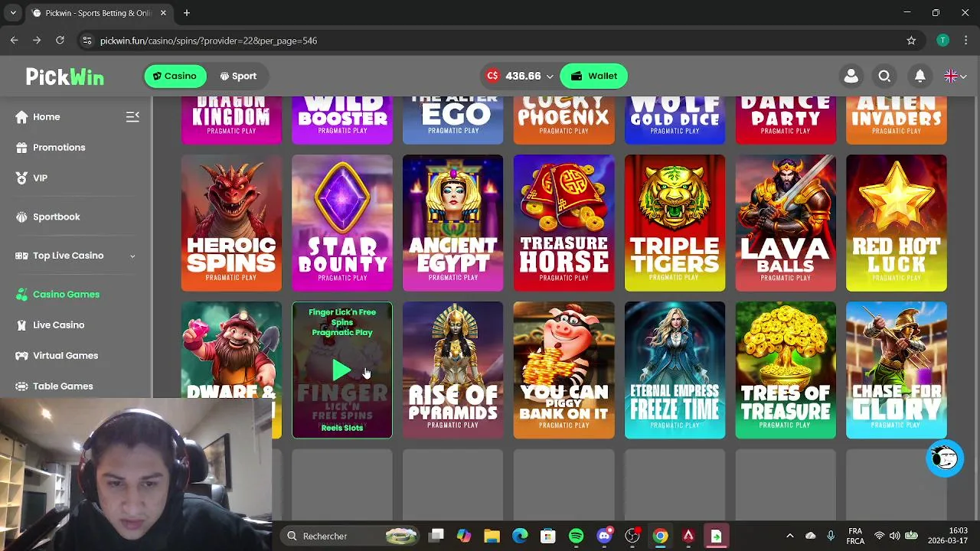Open The Alter Ego game tile
This screenshot has width=980, height=551.
tap(453, 120)
